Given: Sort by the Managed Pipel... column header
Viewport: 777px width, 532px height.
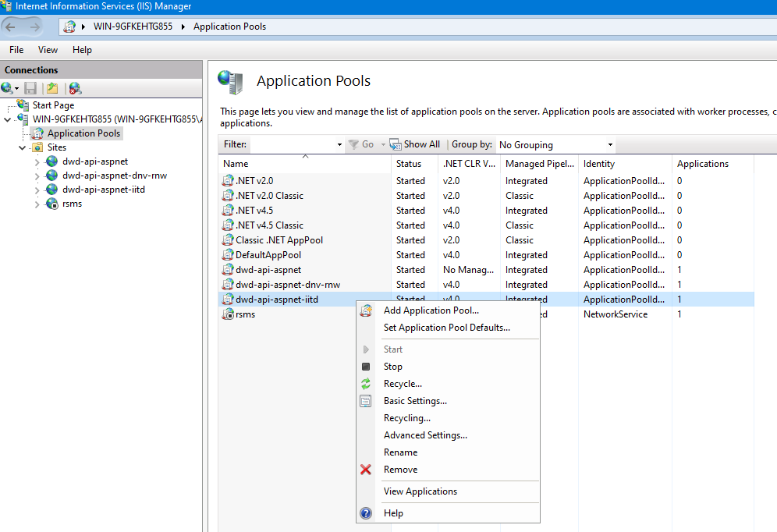Looking at the screenshot, I should tap(540, 164).
